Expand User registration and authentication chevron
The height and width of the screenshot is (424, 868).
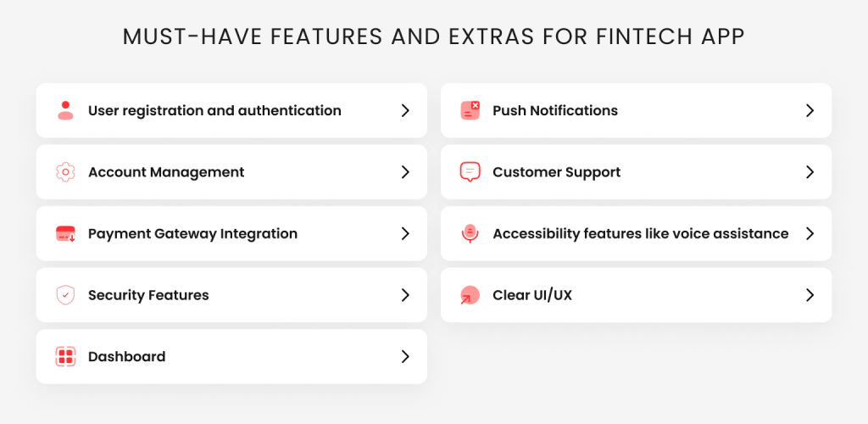[x=405, y=110]
